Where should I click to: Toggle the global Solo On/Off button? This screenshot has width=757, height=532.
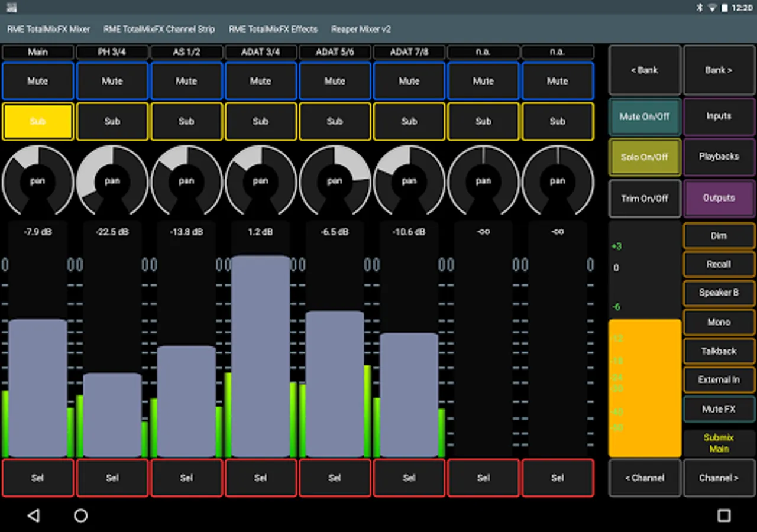point(645,157)
